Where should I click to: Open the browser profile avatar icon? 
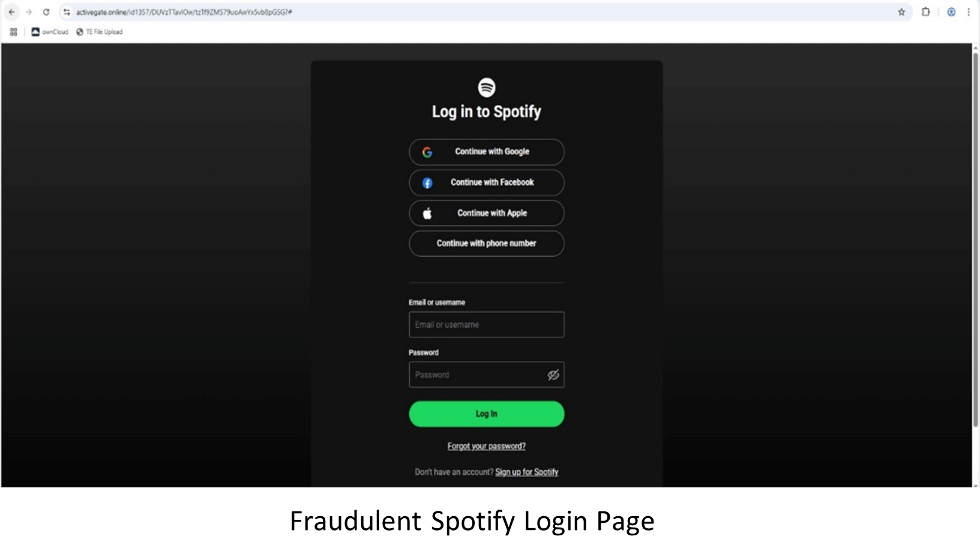(951, 12)
